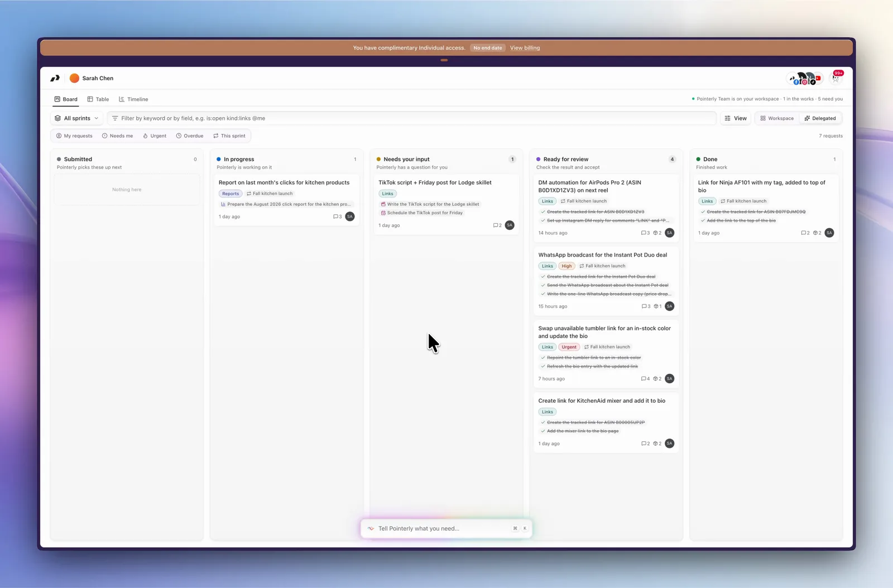The width and height of the screenshot is (893, 588).
Task: Focus the filter by keyword field
Action: coord(412,118)
